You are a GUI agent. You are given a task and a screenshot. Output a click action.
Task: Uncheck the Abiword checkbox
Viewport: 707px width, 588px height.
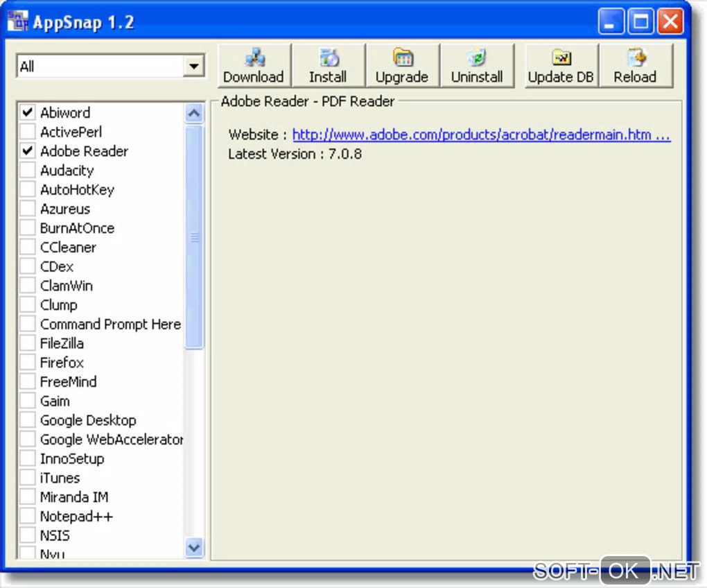point(28,112)
